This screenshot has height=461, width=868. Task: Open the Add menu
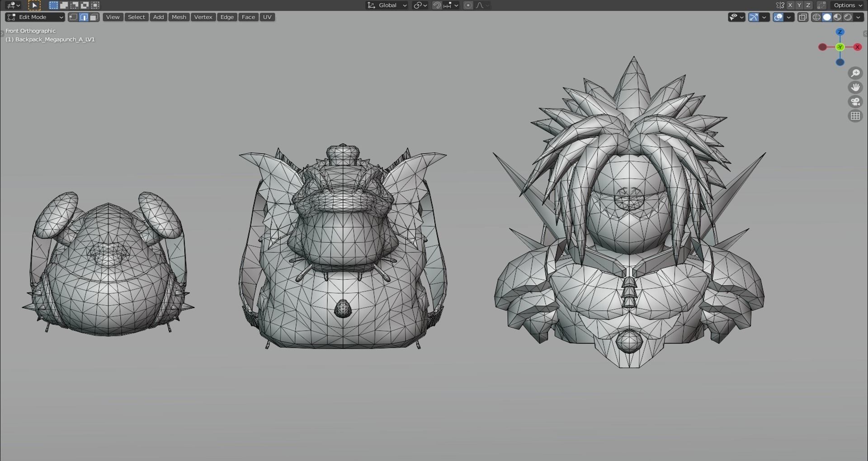point(158,17)
